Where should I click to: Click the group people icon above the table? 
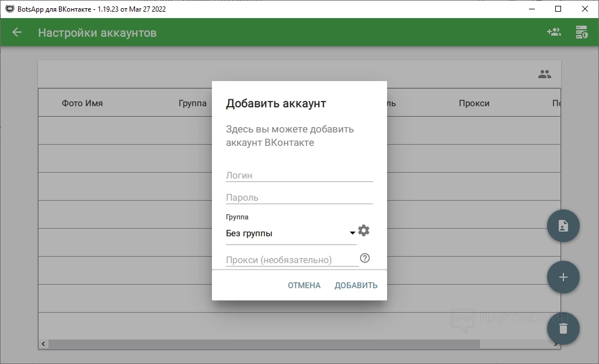[x=544, y=74]
